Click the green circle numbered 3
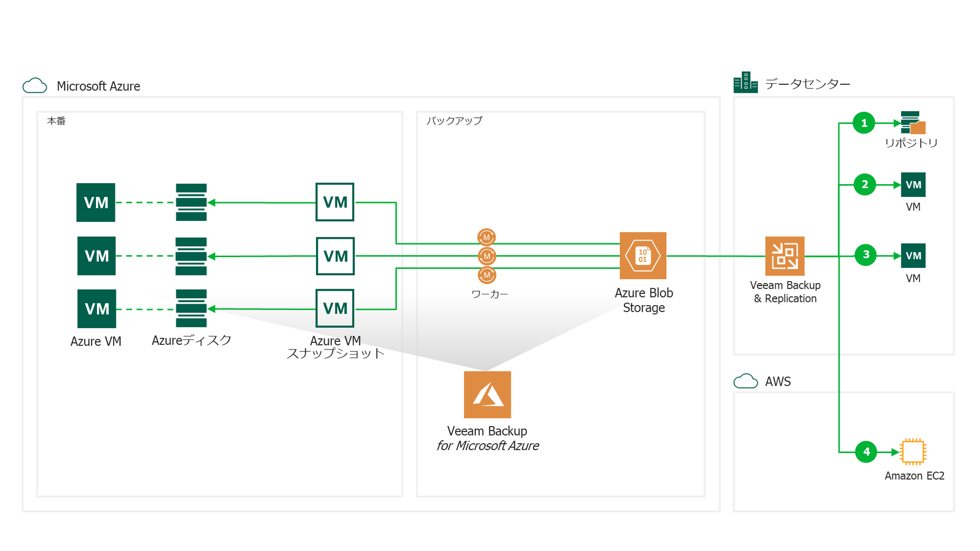 tap(866, 255)
